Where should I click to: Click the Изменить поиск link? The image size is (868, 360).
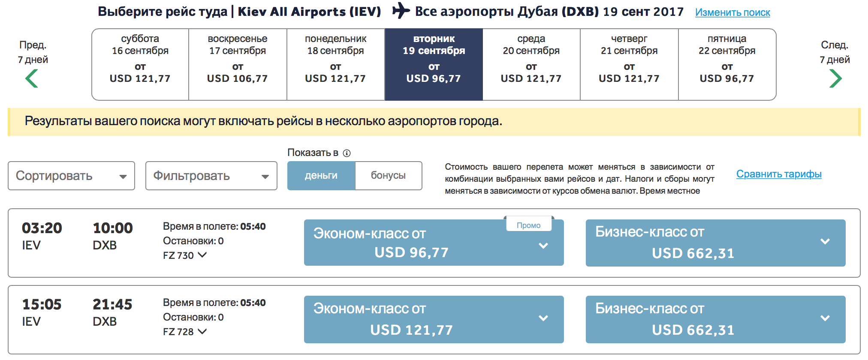coord(732,12)
